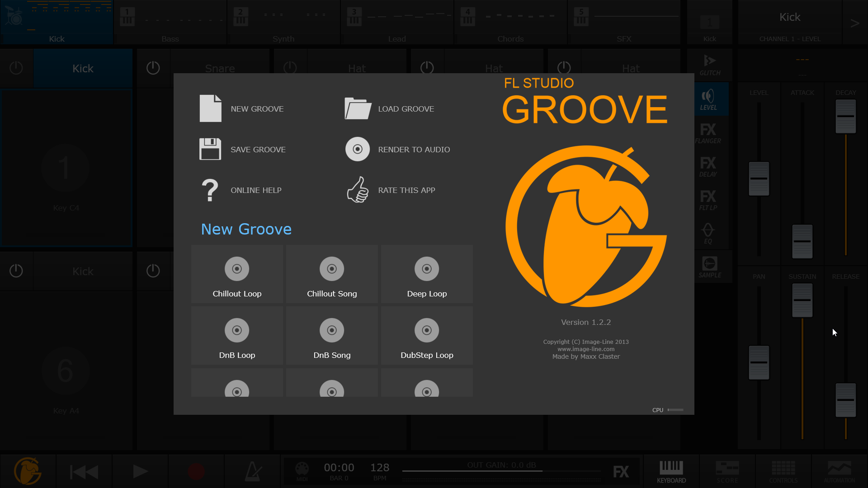The height and width of the screenshot is (488, 868).
Task: Toggle power button of first Hat pad
Action: (290, 68)
